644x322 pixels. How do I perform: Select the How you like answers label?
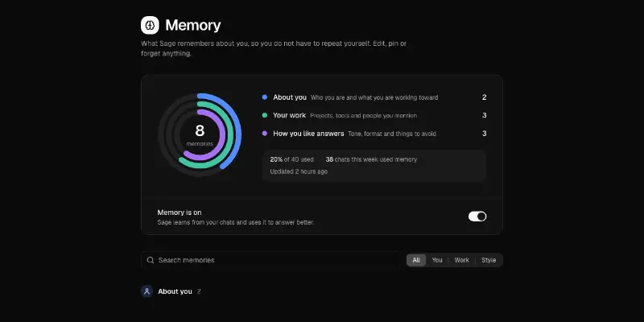(308, 134)
